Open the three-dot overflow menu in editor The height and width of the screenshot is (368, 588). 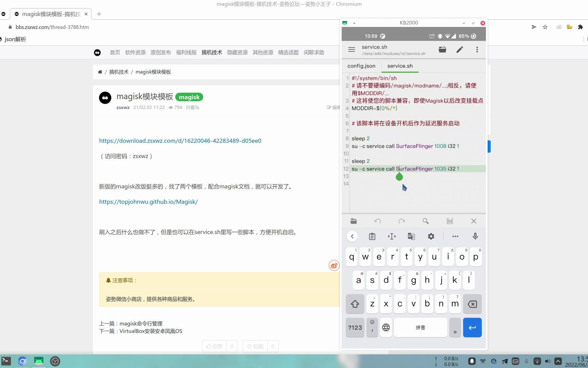click(x=477, y=50)
